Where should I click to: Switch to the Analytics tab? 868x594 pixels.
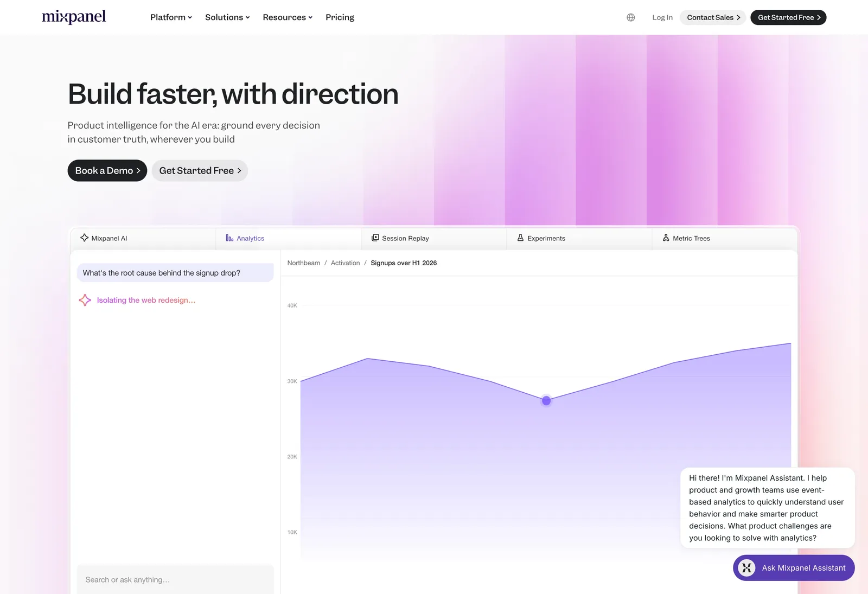click(x=289, y=238)
